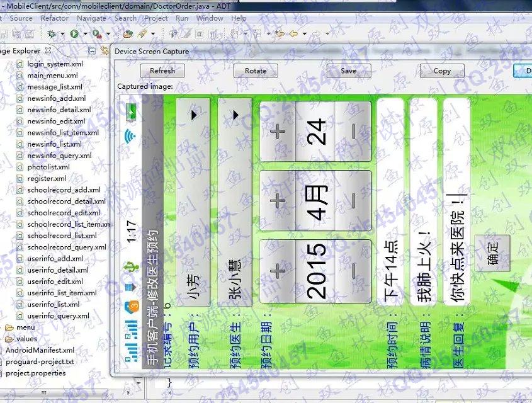Select schoolrecord_add.xml in the file tree
532x403 pixels.
[64, 190]
